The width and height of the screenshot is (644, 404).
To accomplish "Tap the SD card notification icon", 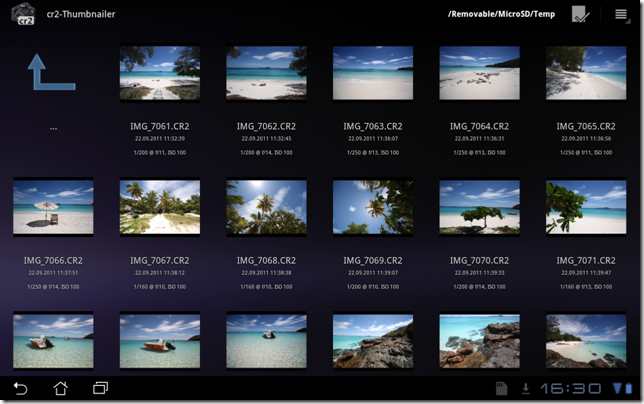I will (501, 388).
